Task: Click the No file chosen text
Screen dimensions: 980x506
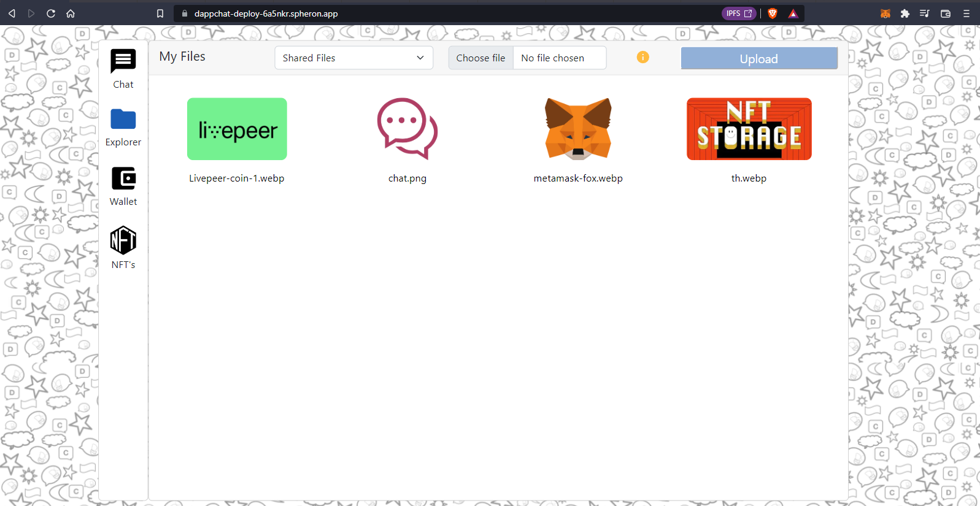Action: coord(553,58)
